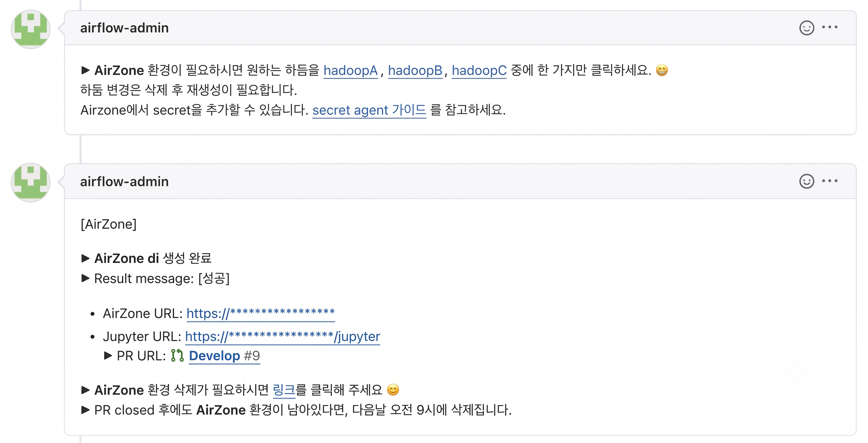The height and width of the screenshot is (443, 868).
Task: Open the three-dot menu on second comment
Action: (x=829, y=181)
